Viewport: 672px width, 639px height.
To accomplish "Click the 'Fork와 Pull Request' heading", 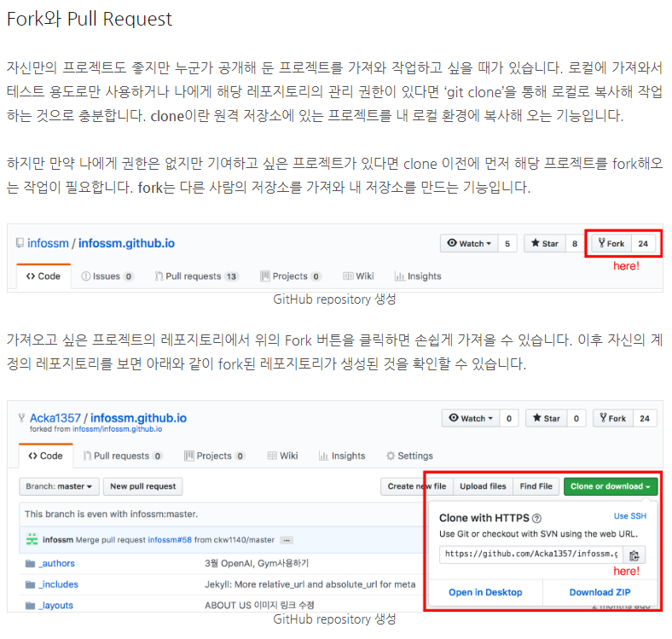I will [90, 19].
